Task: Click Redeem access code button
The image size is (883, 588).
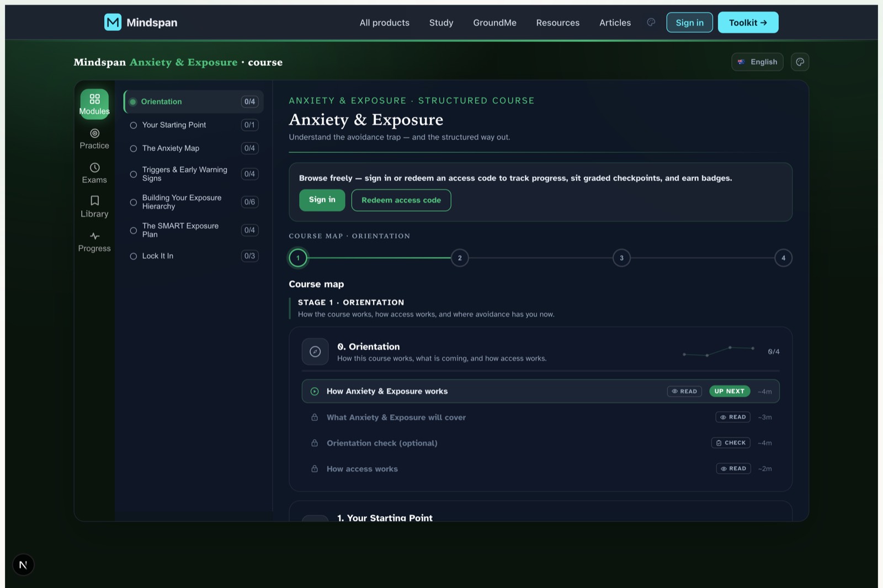Action: coord(401,200)
